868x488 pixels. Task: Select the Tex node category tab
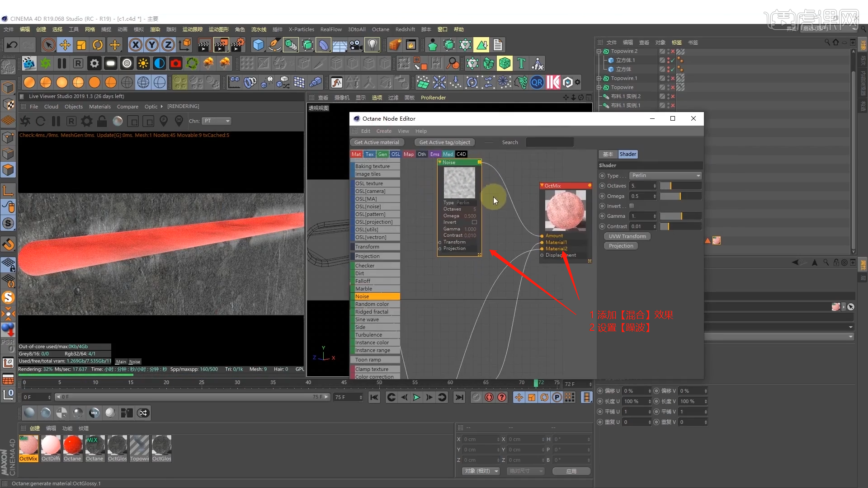[x=369, y=154]
